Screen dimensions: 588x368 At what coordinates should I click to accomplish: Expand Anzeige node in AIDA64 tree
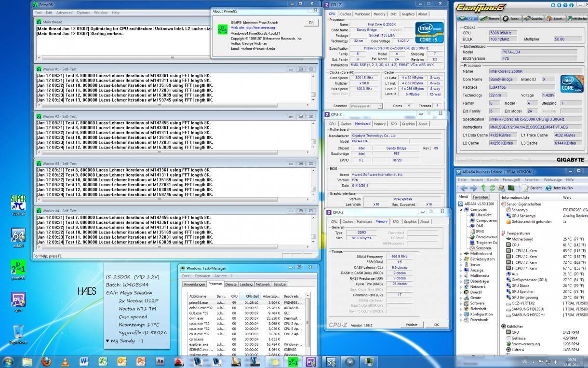point(461,270)
